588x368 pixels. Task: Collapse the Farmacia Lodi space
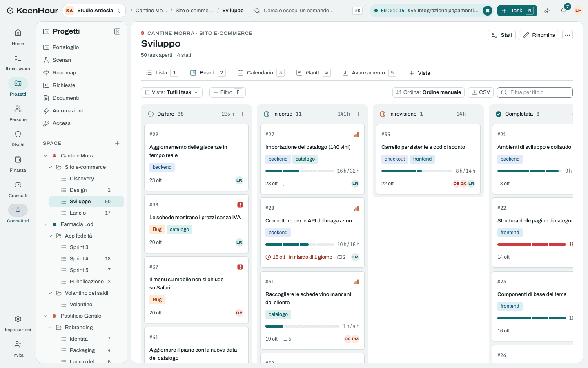45,224
